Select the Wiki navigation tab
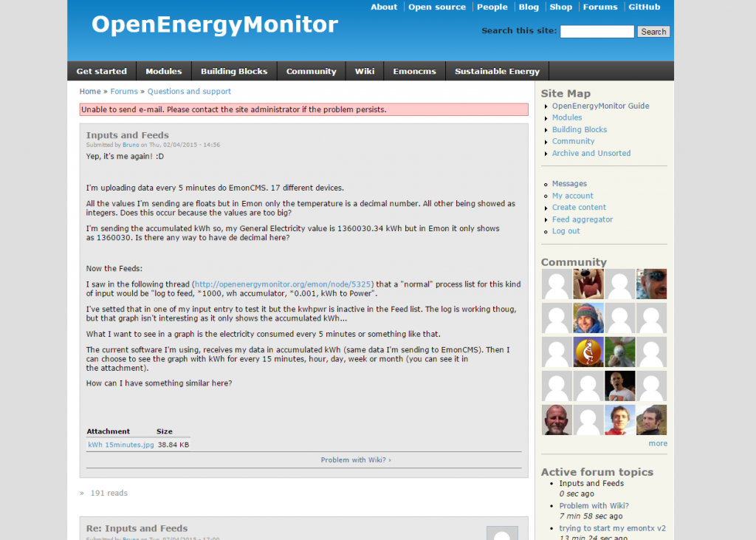Viewport: 756px width, 540px height. coord(365,71)
